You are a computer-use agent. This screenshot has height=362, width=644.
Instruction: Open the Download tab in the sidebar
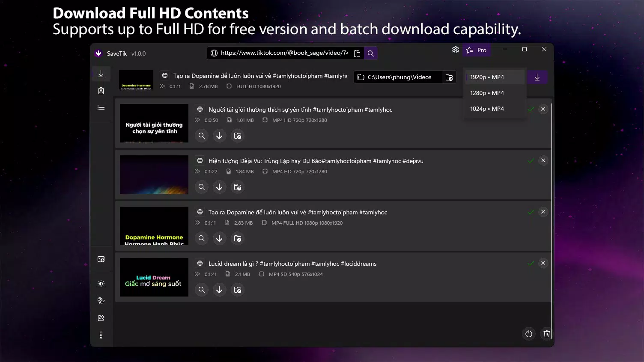pyautogui.click(x=101, y=74)
